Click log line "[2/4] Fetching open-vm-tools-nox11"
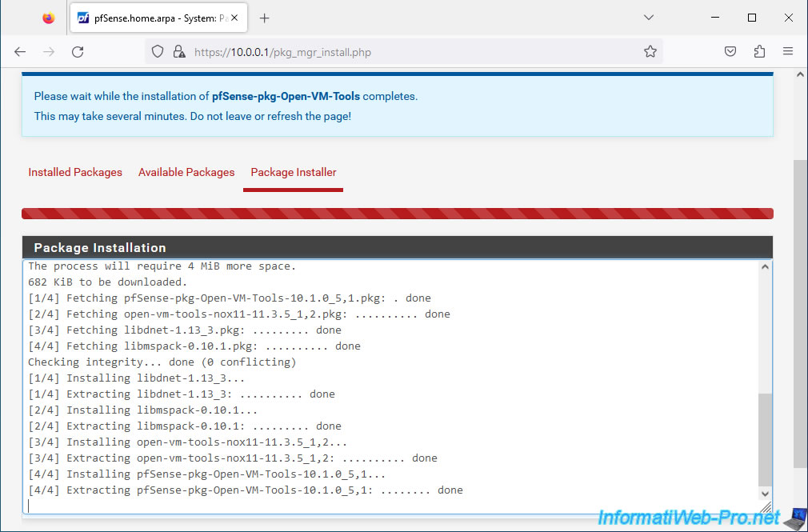 (239, 314)
